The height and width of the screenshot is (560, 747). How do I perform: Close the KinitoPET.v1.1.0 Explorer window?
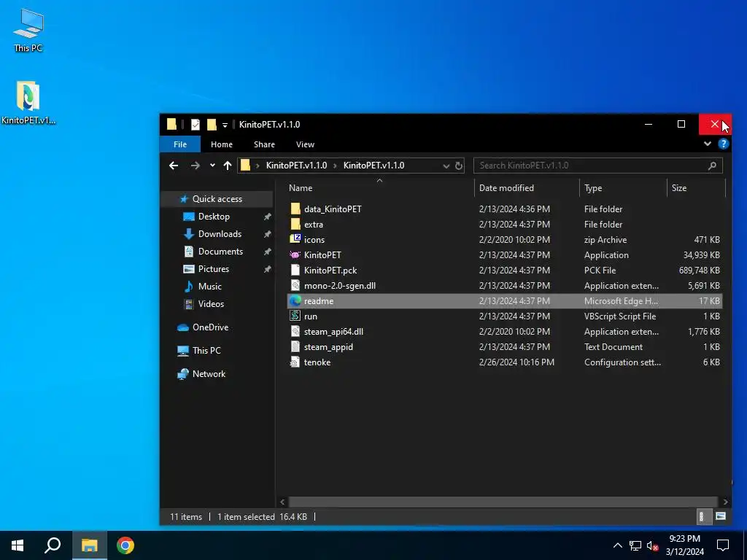[x=715, y=124]
